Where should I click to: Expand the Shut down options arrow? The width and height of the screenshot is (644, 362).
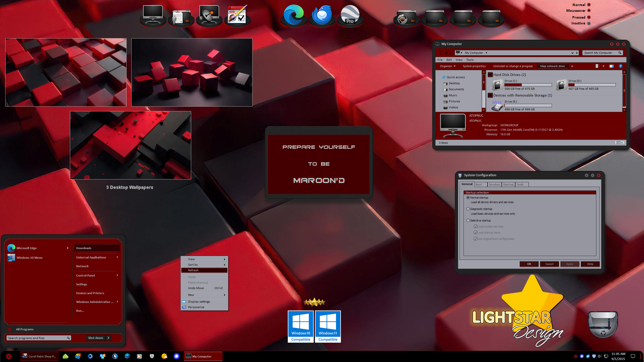(x=108, y=338)
